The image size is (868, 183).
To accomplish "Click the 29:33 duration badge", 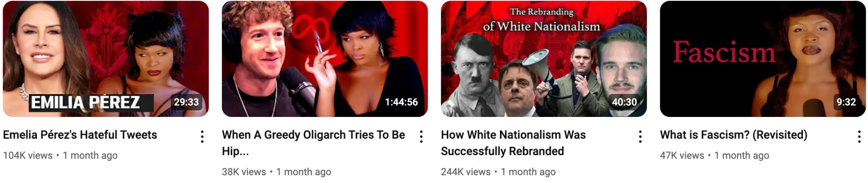I will 186,102.
